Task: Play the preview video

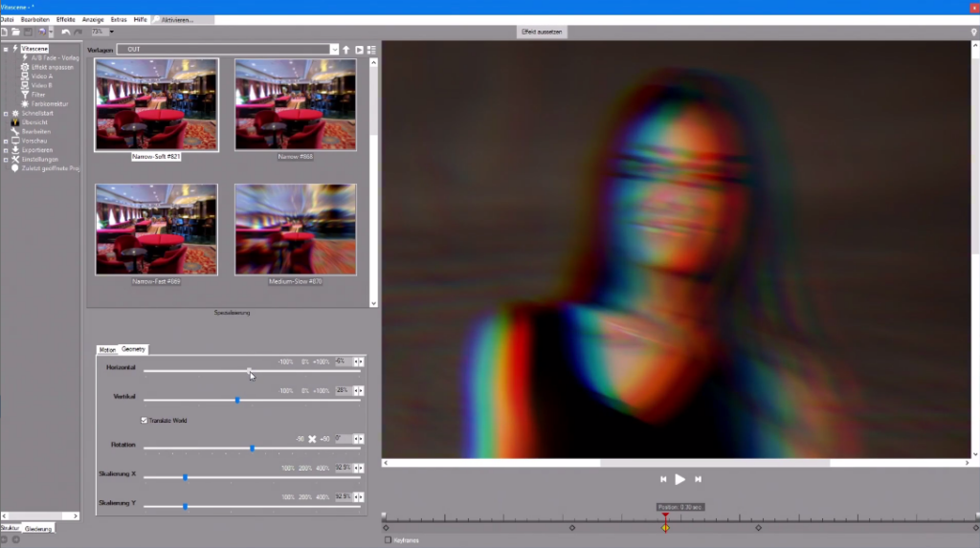Action: point(680,479)
